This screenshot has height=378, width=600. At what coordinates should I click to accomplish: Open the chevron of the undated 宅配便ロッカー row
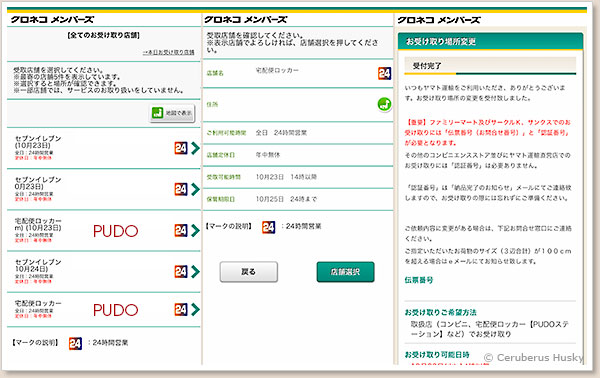(x=196, y=309)
